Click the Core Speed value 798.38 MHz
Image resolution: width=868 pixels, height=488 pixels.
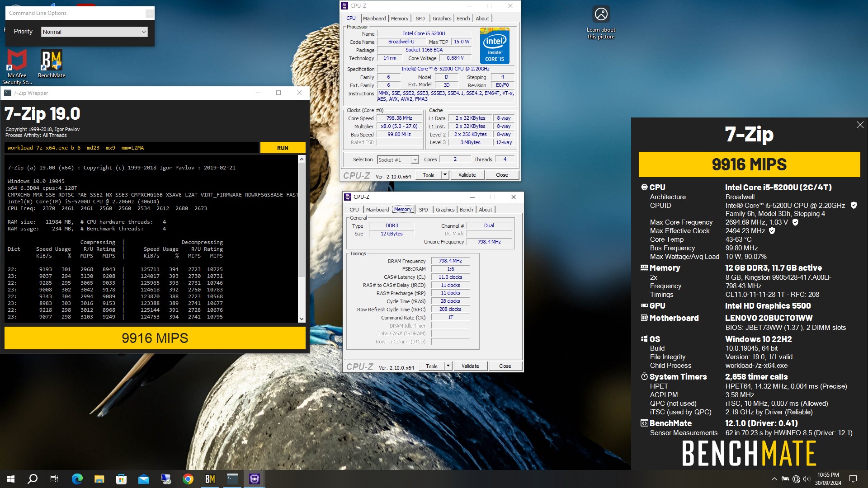(399, 118)
